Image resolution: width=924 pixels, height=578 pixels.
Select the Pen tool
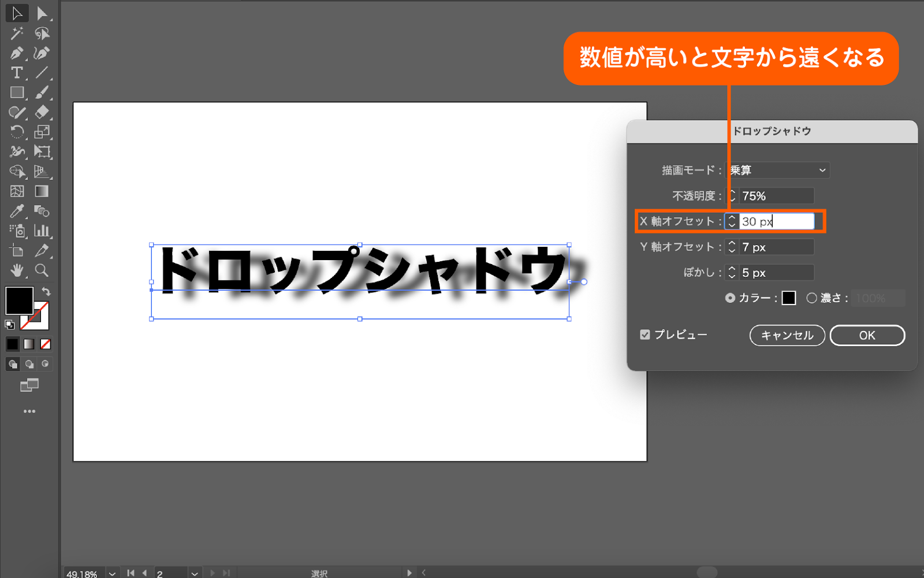tap(17, 53)
